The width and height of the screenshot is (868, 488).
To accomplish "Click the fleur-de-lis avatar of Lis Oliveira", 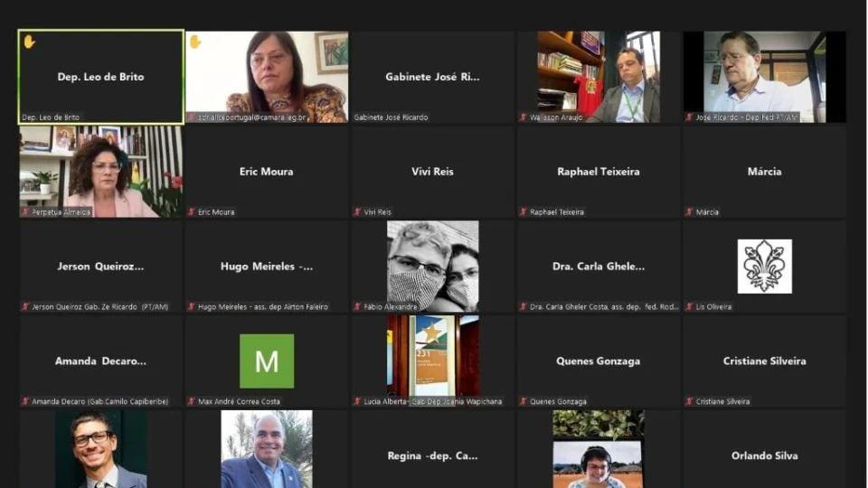I will coord(764,267).
